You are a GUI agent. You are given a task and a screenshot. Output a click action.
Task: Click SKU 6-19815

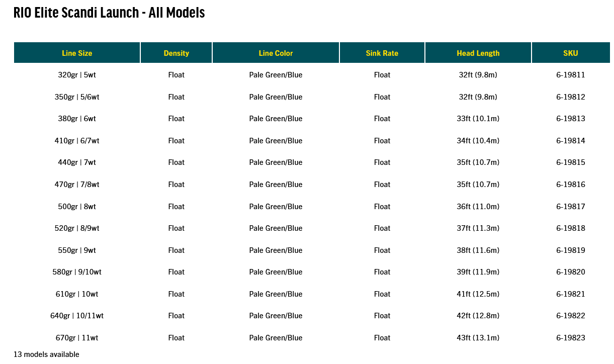point(571,162)
